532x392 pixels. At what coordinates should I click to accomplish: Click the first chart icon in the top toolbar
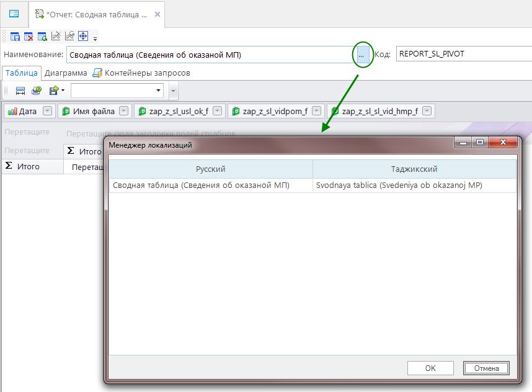56,36
